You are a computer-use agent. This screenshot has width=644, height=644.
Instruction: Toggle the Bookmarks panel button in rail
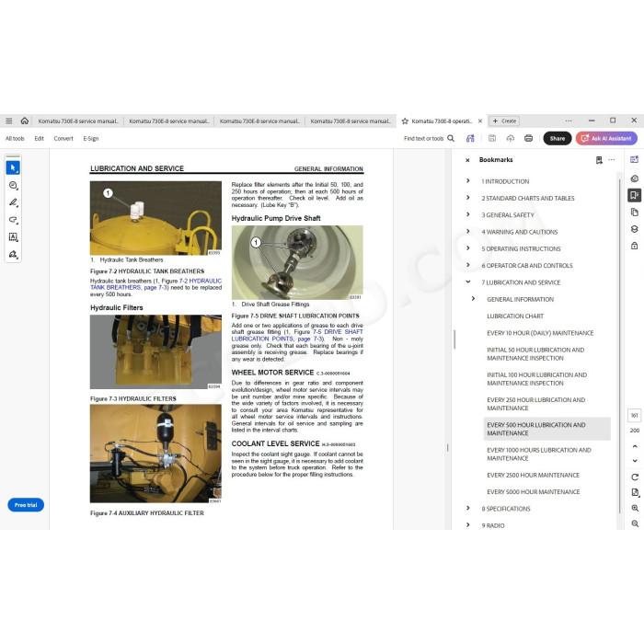click(x=635, y=195)
